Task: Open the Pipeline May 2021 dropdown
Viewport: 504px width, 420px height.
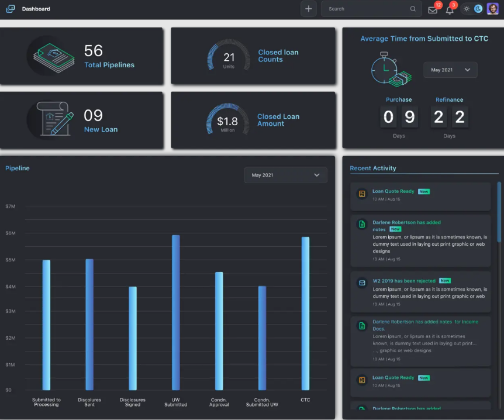Action: coord(285,175)
